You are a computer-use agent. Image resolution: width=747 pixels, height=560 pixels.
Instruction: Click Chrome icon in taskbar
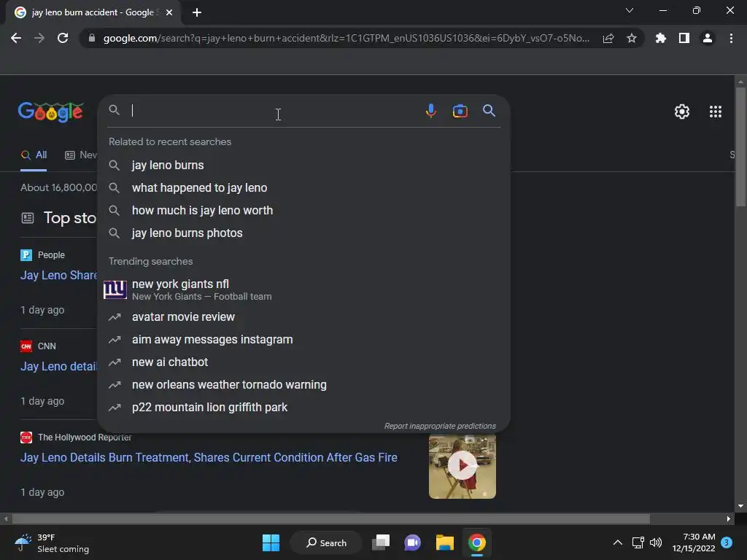pos(477,542)
